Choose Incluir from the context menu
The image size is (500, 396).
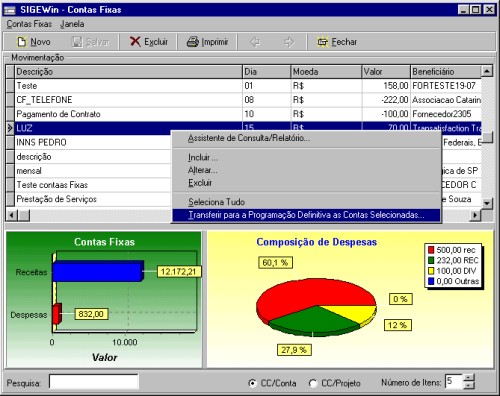[306, 157]
